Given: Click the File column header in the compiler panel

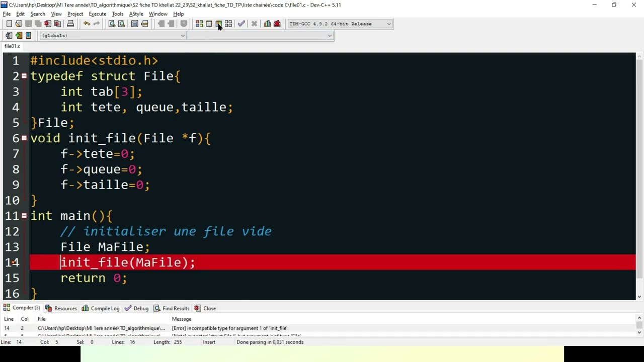Looking at the screenshot, I should pyautogui.click(x=41, y=319).
